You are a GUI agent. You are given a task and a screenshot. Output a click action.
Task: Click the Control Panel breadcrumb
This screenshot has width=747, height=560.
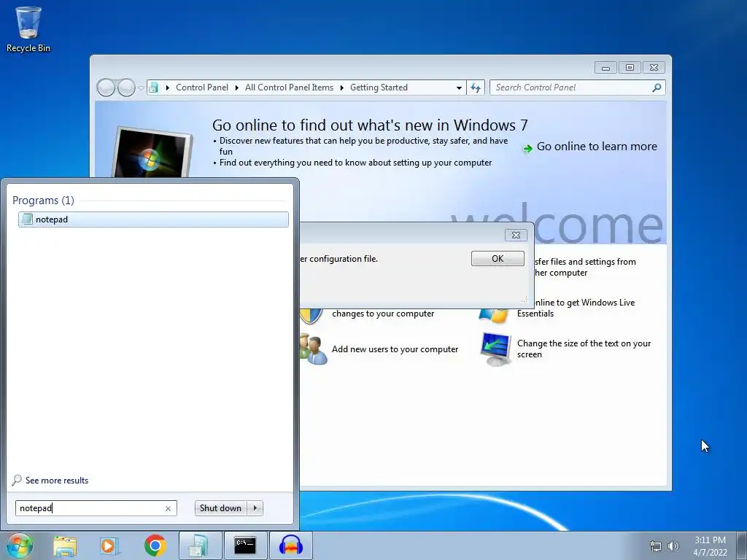(x=202, y=87)
